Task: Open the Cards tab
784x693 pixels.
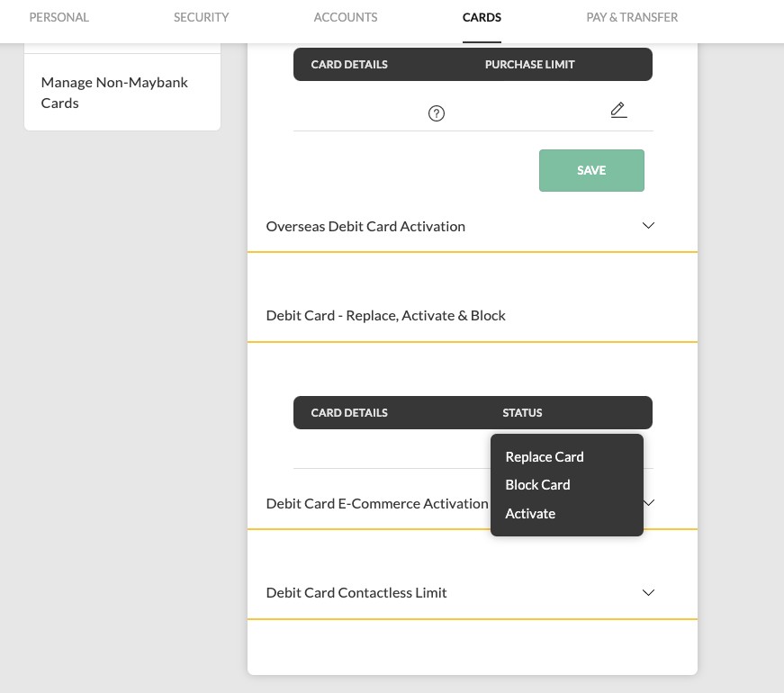Action: (482, 17)
